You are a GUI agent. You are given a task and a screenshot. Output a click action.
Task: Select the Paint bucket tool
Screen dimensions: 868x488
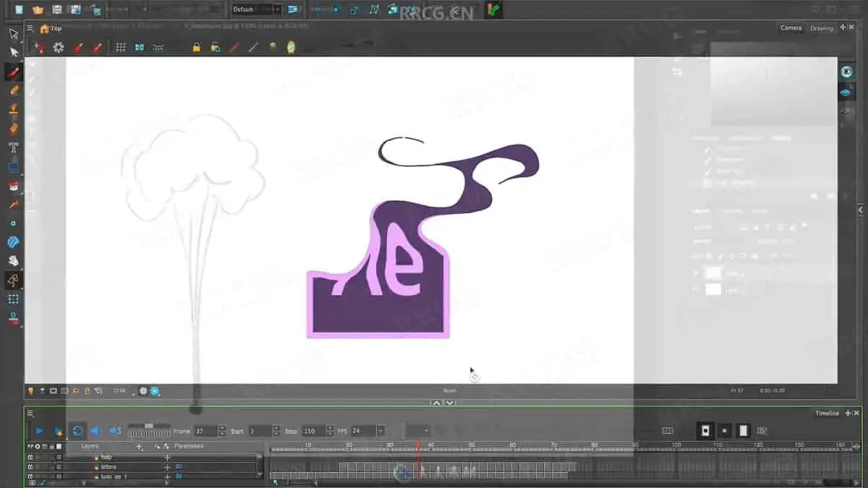(x=13, y=186)
